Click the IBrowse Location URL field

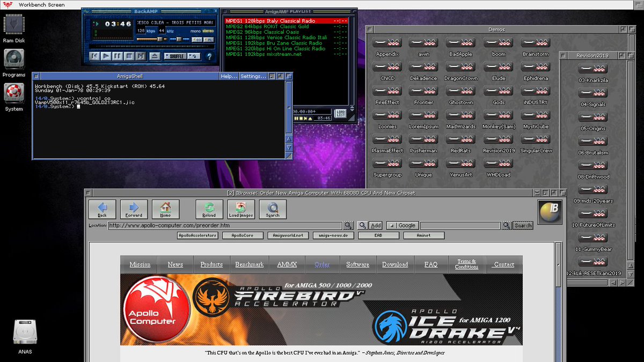pos(225,226)
